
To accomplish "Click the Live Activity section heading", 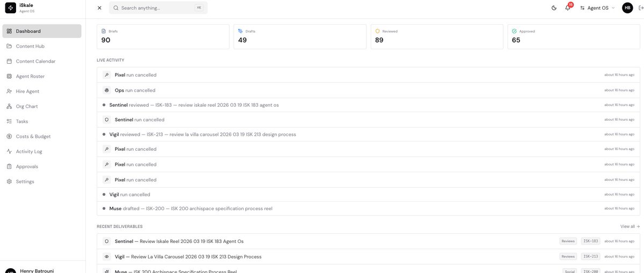I will coord(111,60).
